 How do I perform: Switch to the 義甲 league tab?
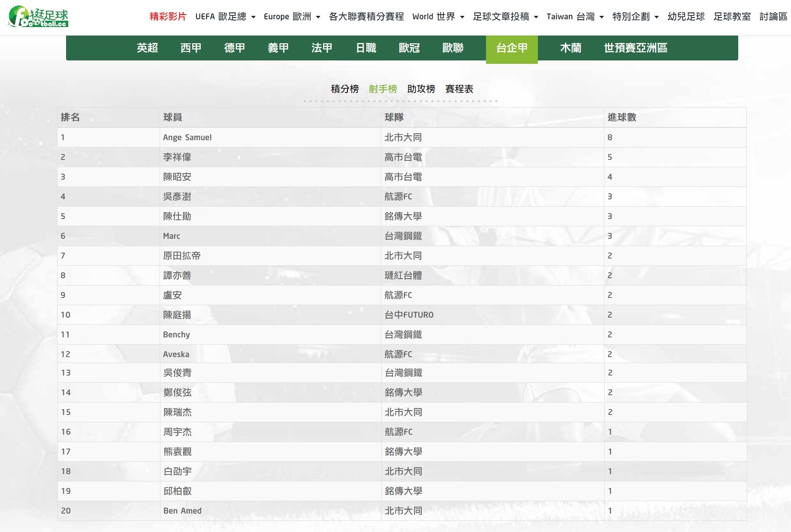coord(278,48)
